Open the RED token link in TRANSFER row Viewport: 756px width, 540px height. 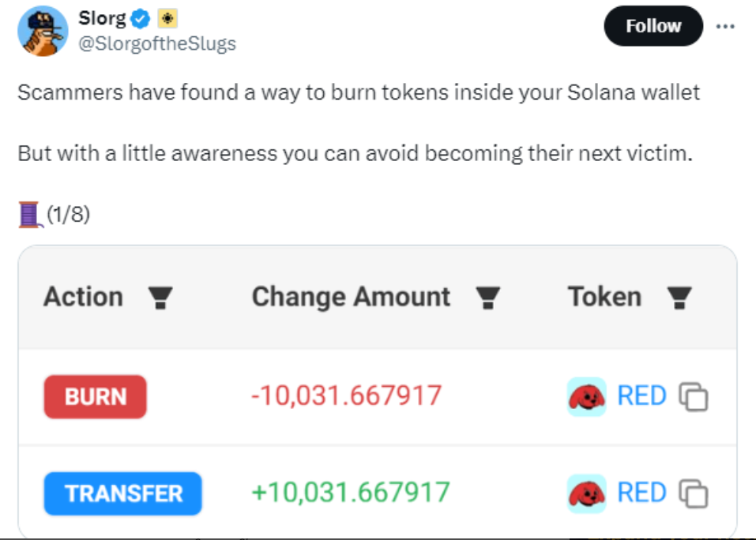click(x=641, y=493)
